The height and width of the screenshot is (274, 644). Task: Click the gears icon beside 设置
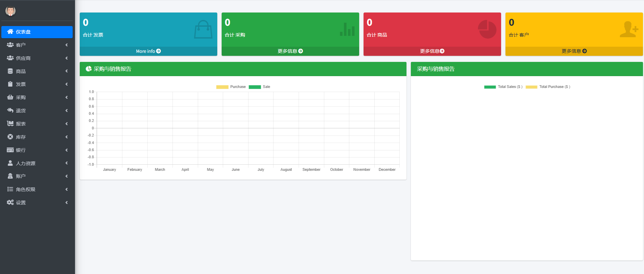coord(10,202)
